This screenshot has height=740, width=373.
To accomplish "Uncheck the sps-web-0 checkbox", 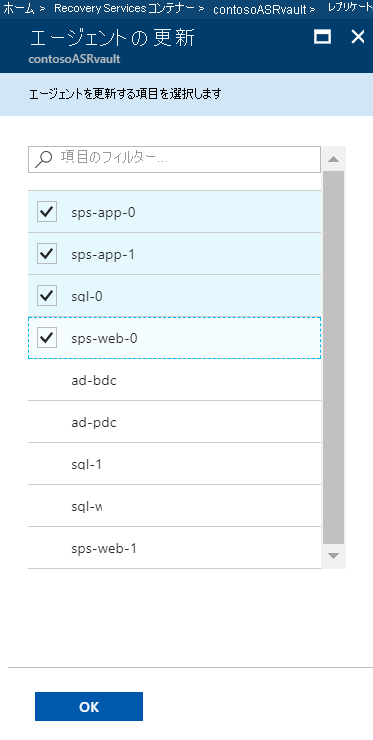I will click(x=47, y=338).
